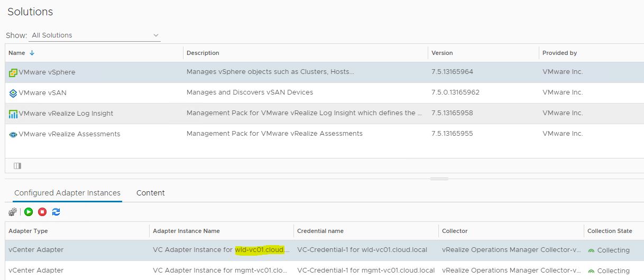Switch to the Content tab
Screen dimensions: 644x280
click(x=151, y=193)
